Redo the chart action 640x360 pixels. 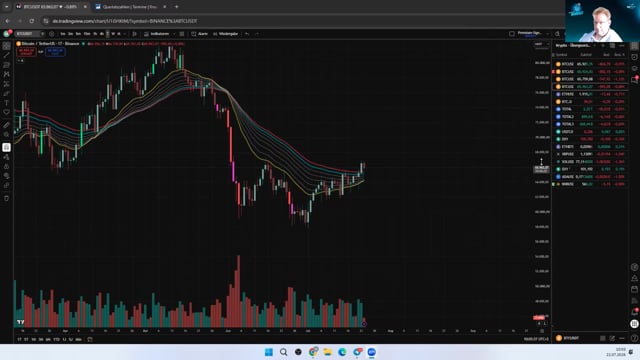click(257, 34)
